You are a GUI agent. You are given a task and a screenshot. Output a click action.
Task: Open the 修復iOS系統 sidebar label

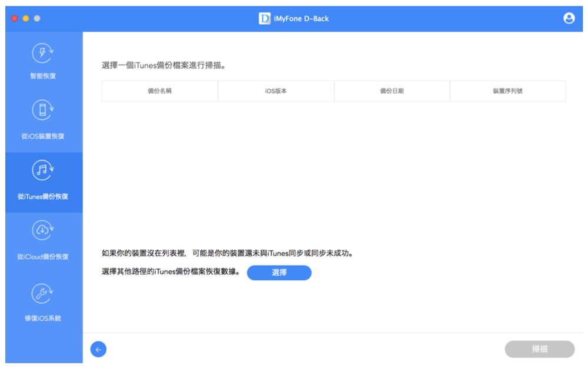tap(43, 318)
